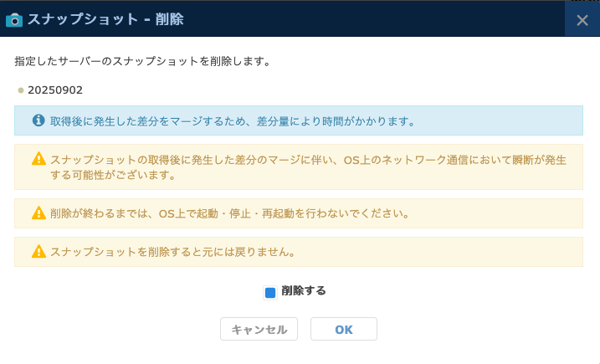Click the 削除する label text
The image size is (600, 364).
303,291
